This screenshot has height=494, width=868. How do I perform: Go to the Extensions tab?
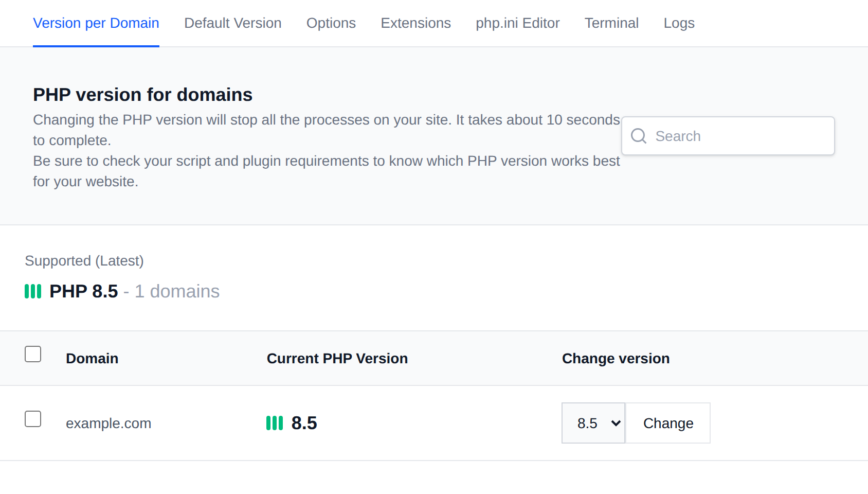[416, 23]
